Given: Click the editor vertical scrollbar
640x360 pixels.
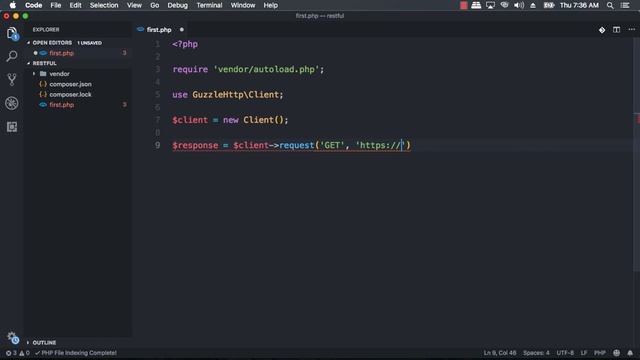Looking at the screenshot, I should pyautogui.click(x=636, y=155).
